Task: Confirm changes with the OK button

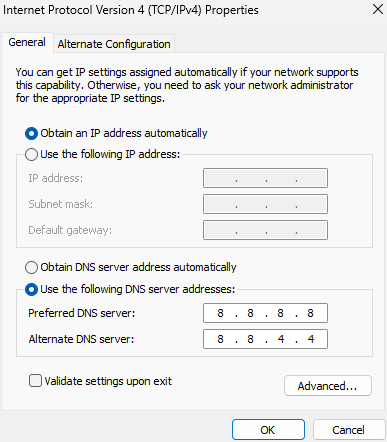Action: coord(268,430)
